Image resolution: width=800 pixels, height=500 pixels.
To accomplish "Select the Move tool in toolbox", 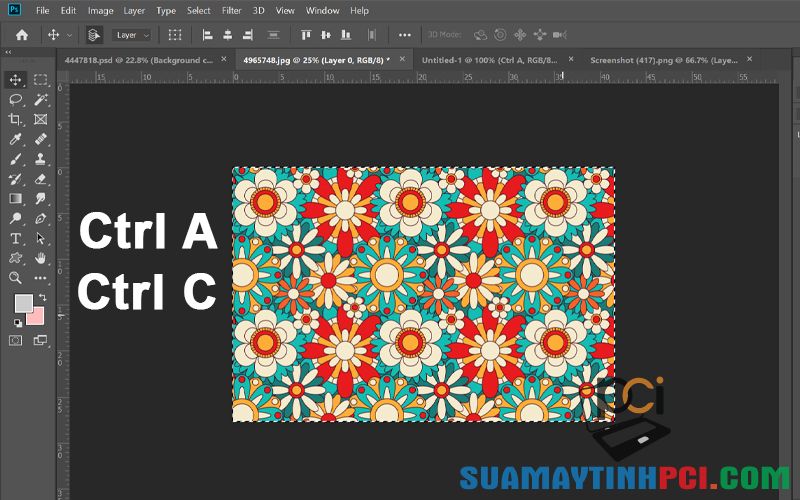I will point(15,80).
